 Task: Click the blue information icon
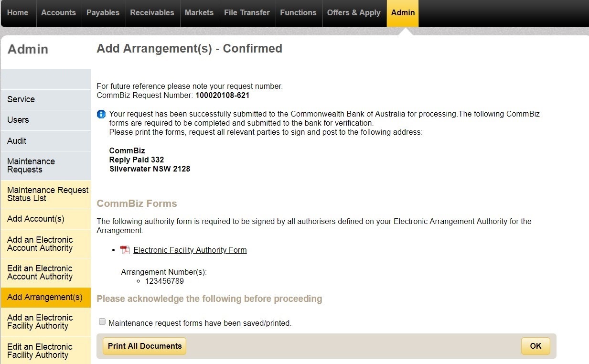(x=101, y=114)
